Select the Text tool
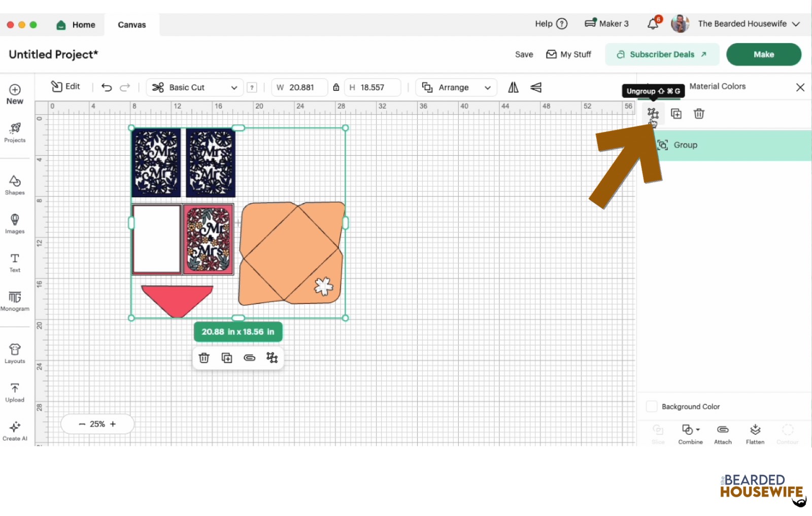The width and height of the screenshot is (812, 516). [15, 262]
